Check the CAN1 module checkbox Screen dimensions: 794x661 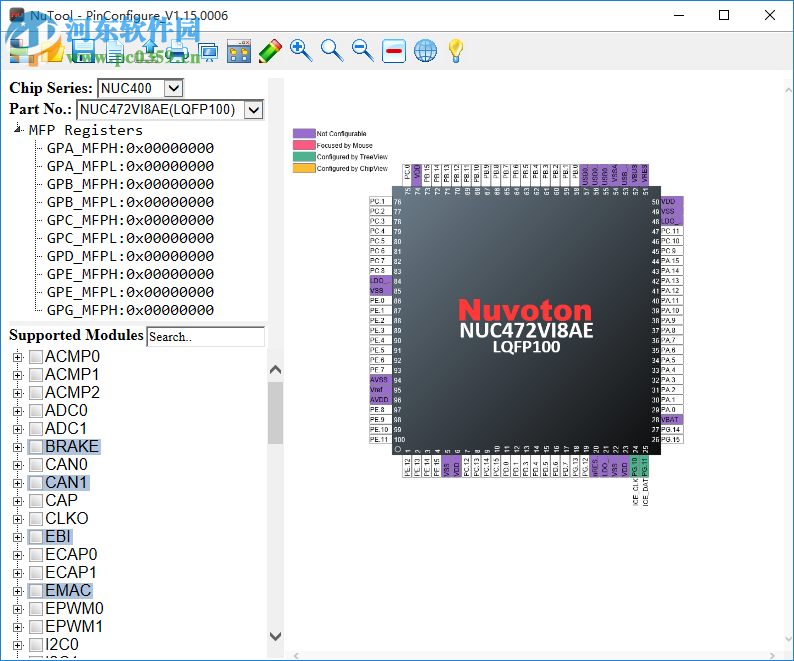35,483
